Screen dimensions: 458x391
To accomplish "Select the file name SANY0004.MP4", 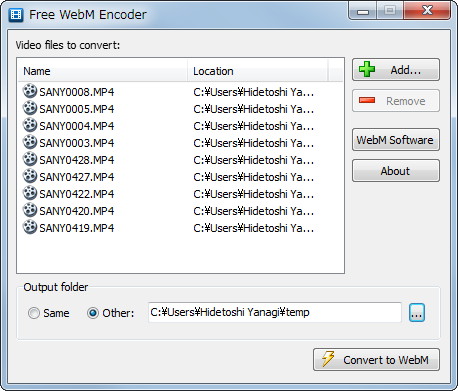I will [77, 126].
